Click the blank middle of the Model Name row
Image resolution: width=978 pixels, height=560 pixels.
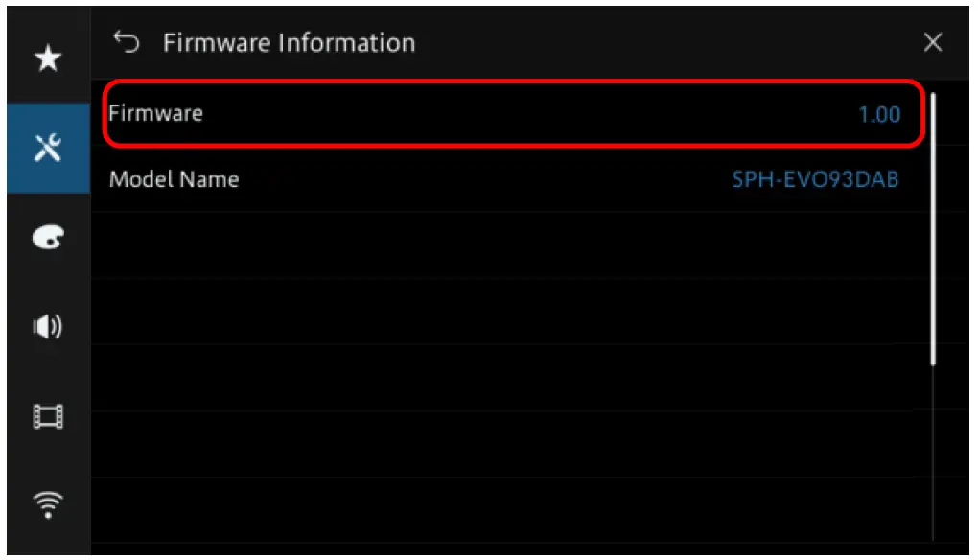(x=479, y=179)
